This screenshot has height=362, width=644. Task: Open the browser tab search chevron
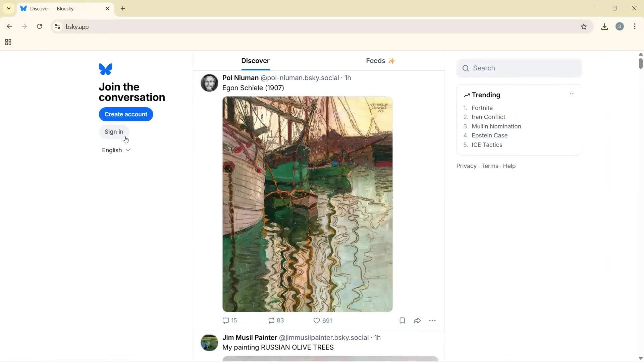coord(8,8)
